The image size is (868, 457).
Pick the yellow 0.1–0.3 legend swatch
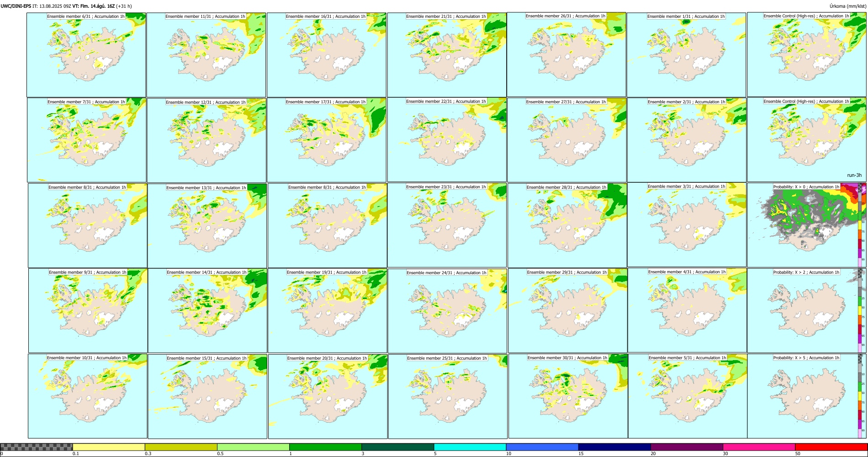click(x=109, y=447)
